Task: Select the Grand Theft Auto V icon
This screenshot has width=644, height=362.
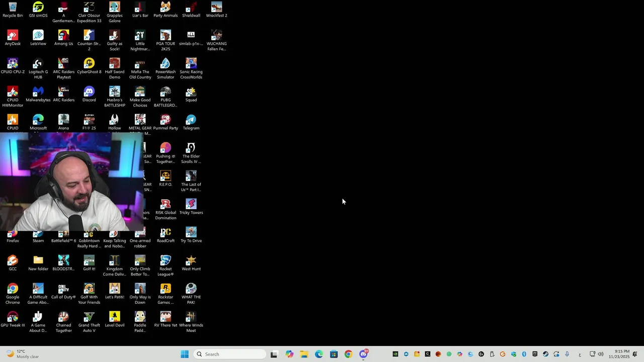Action: [89, 322]
